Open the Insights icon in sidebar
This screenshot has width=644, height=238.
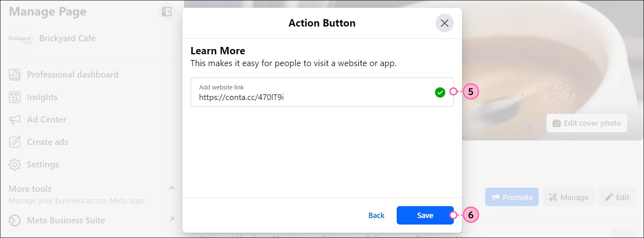tap(15, 97)
